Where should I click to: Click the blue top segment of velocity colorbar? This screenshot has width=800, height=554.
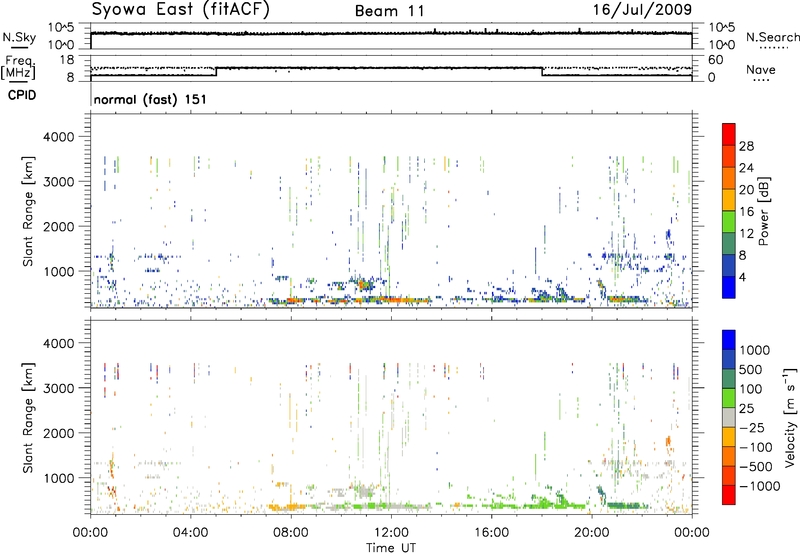[x=729, y=340]
